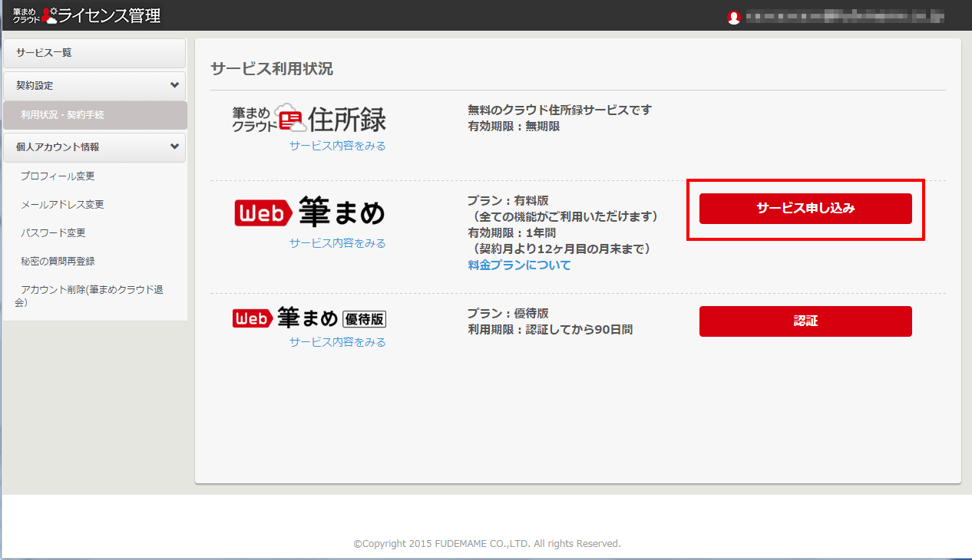This screenshot has width=972, height=560.
Task: Click the user account avatar icon
Action: [734, 17]
